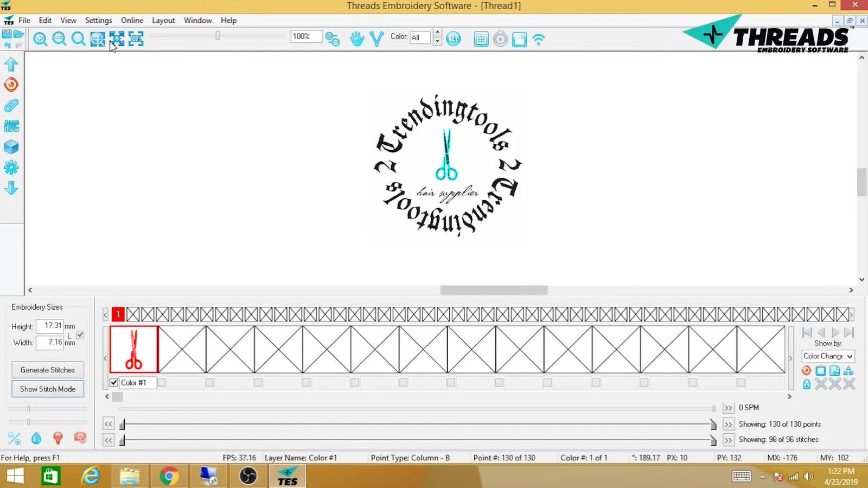Select the Pan hand tool
The height and width of the screenshot is (488, 868).
(x=357, y=38)
